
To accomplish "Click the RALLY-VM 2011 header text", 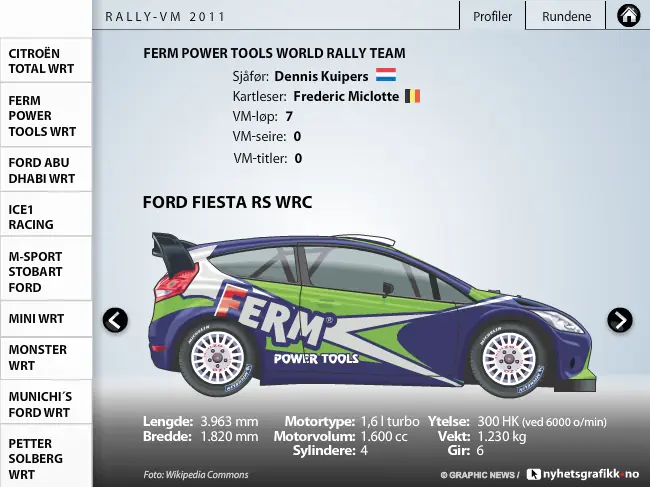I will pos(165,17).
